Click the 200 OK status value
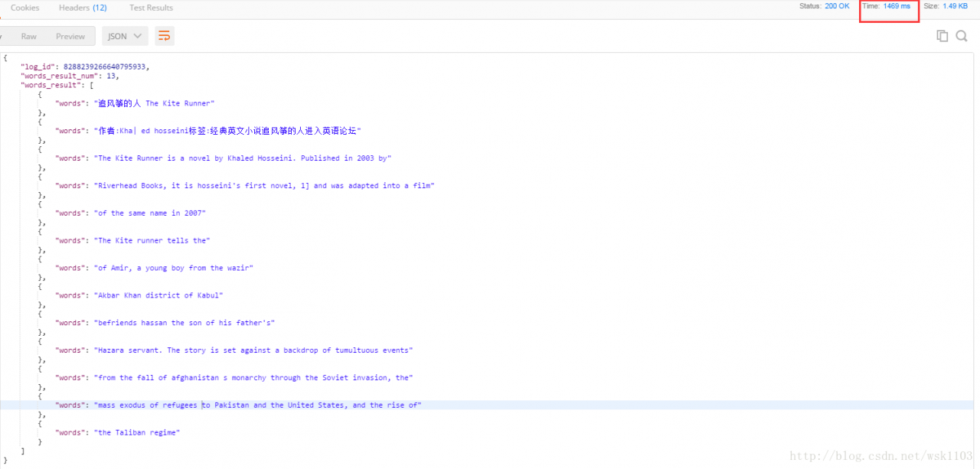The height and width of the screenshot is (469, 980). (x=837, y=6)
